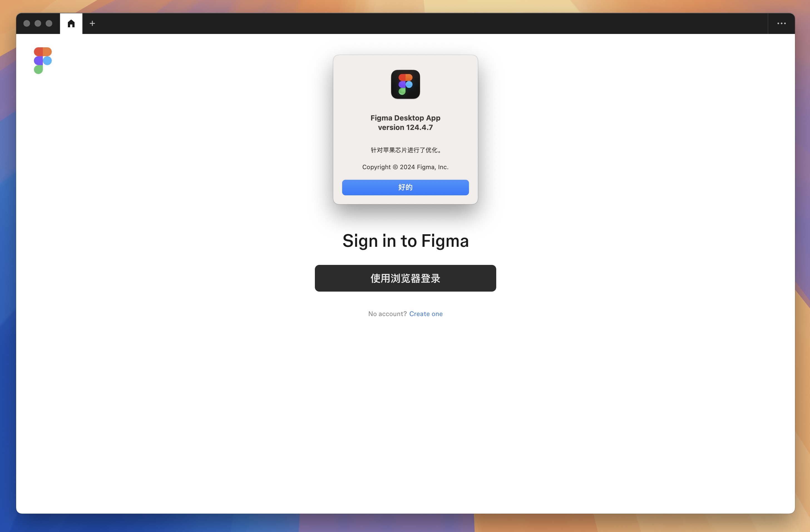Screen dimensions: 810x532
Task: Click the three-dot menu icon
Action: click(x=782, y=23)
